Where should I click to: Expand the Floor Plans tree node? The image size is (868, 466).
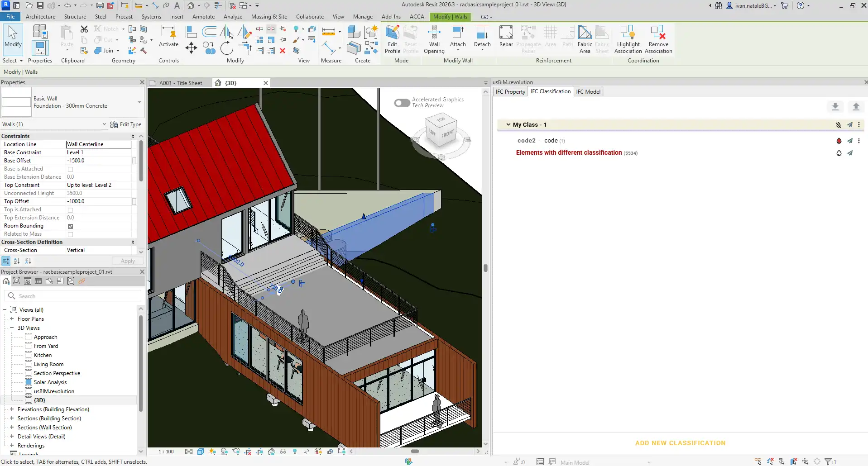12,319
